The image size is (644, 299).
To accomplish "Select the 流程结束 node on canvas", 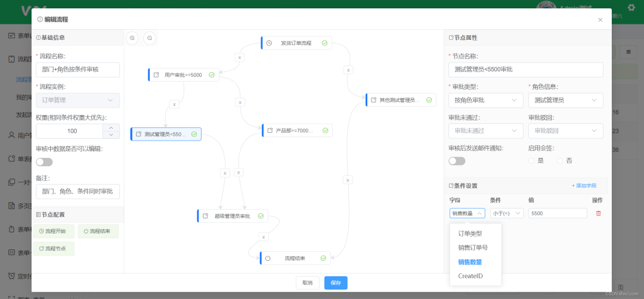I will tap(296, 258).
